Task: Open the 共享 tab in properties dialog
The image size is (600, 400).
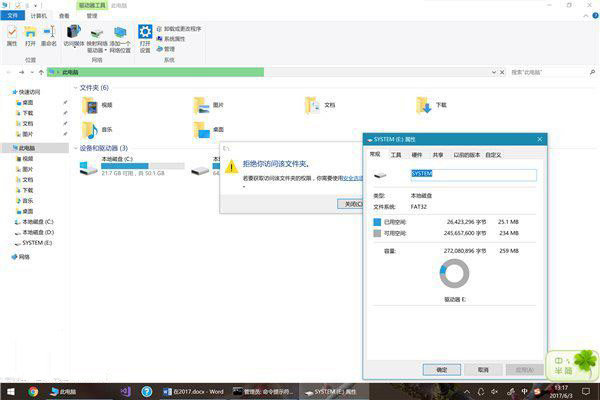Action: click(x=437, y=155)
